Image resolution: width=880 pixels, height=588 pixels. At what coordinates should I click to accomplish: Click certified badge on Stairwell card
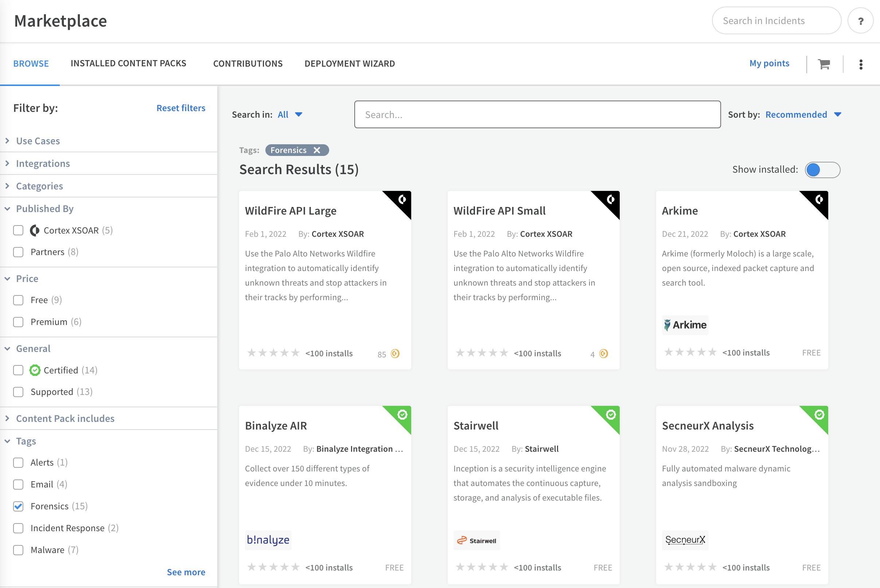click(611, 414)
